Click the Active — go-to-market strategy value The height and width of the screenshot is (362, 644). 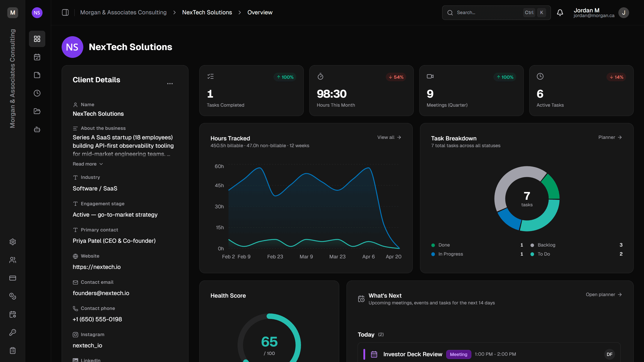115,215
